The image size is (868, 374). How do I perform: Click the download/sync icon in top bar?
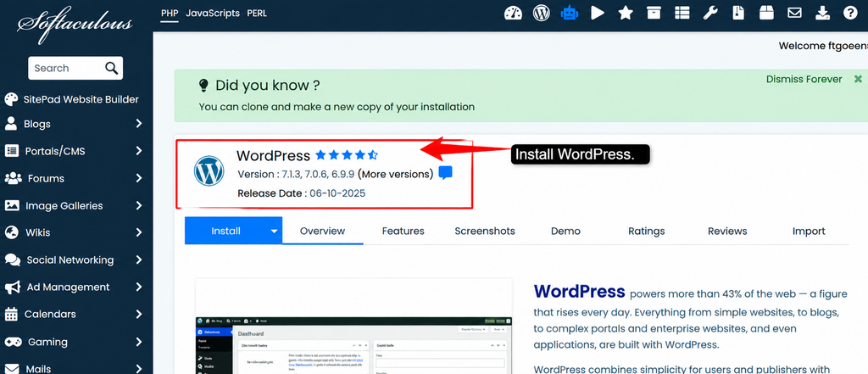pos(823,13)
